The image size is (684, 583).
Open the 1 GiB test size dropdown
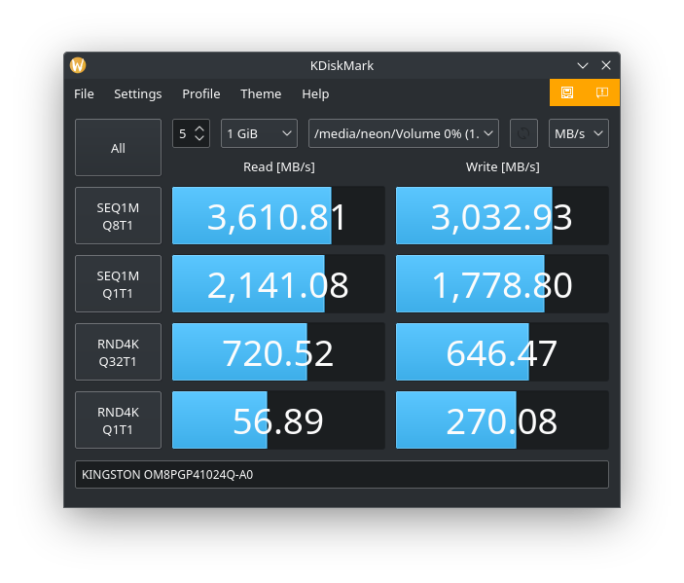tap(259, 134)
